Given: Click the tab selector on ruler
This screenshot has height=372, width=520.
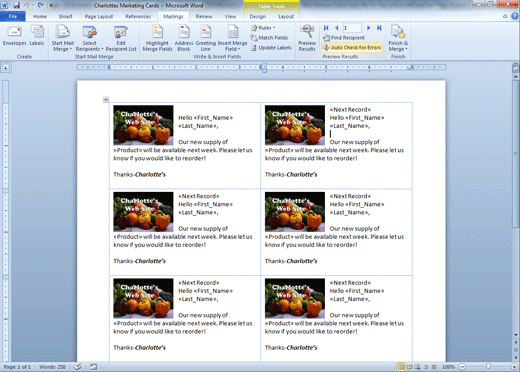Looking at the screenshot, I should click(6, 68).
